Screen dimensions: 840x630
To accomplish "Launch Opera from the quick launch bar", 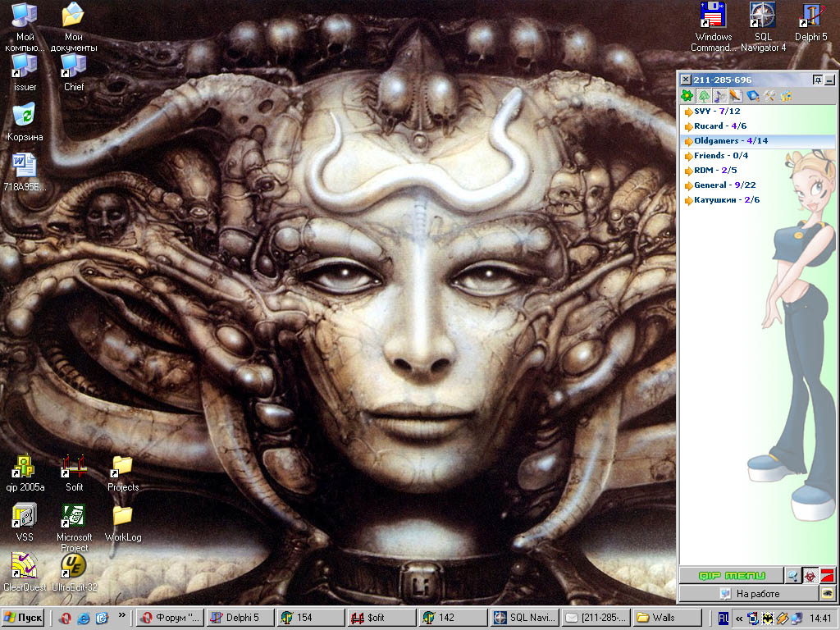I will tap(65, 618).
